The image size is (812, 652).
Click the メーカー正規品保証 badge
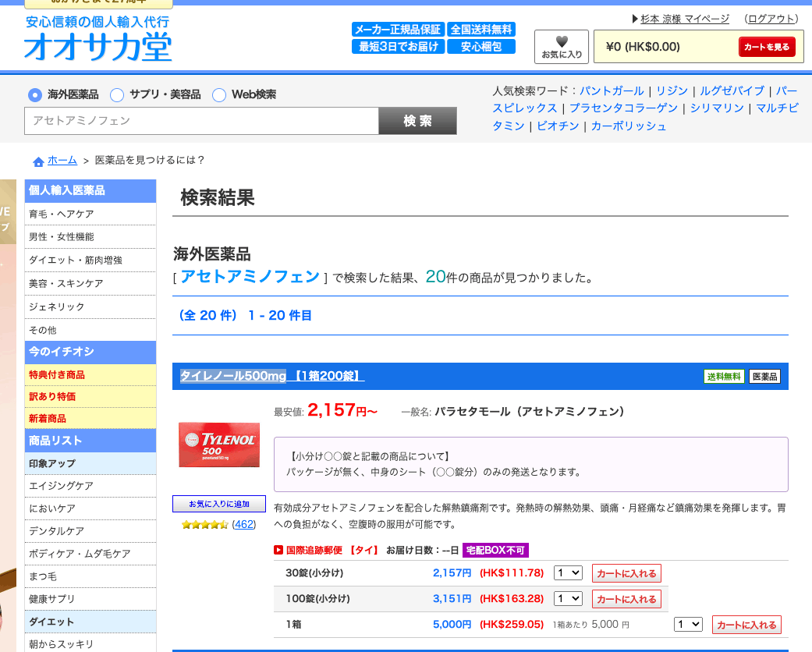tap(398, 30)
